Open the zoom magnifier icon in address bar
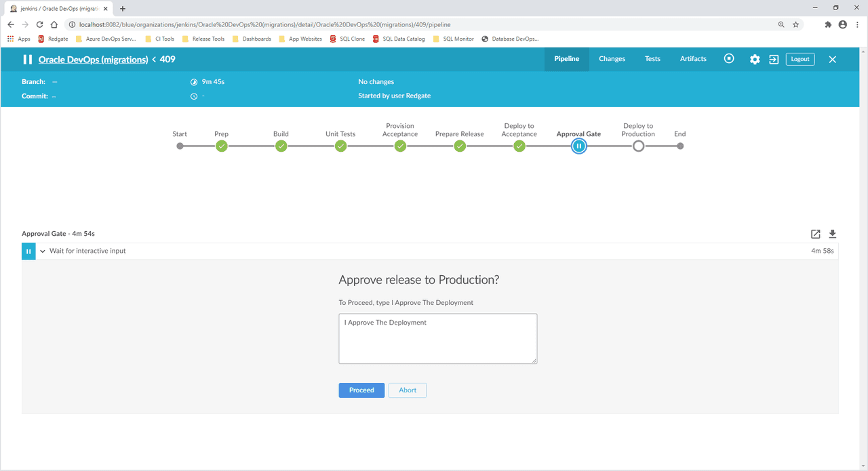 [781, 24]
